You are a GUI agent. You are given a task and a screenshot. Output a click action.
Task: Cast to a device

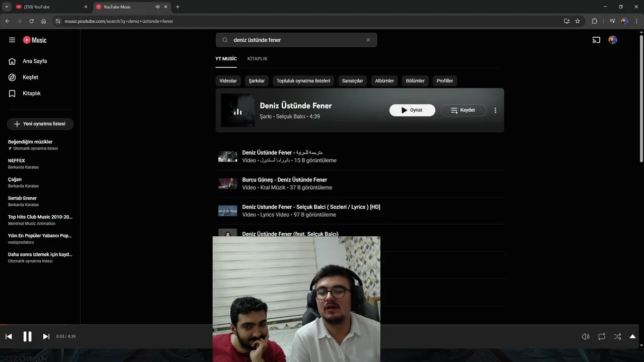596,40
